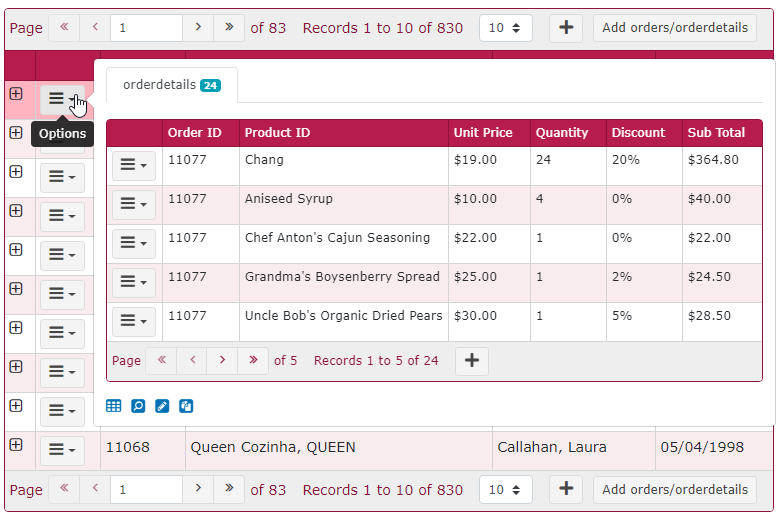Image resolution: width=782 pixels, height=524 pixels.
Task: Add a new orderdetails record with plus icon
Action: (x=472, y=361)
